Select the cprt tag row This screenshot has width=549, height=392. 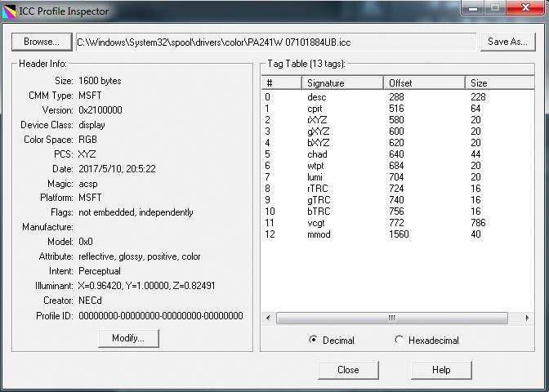coord(397,109)
